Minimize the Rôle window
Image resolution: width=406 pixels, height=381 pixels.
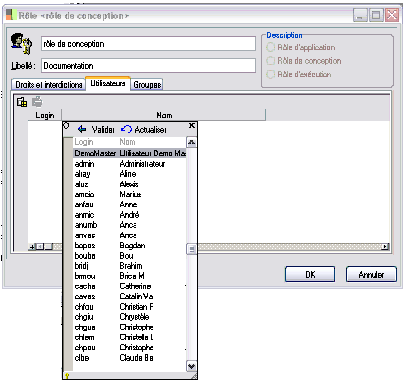click(x=360, y=15)
